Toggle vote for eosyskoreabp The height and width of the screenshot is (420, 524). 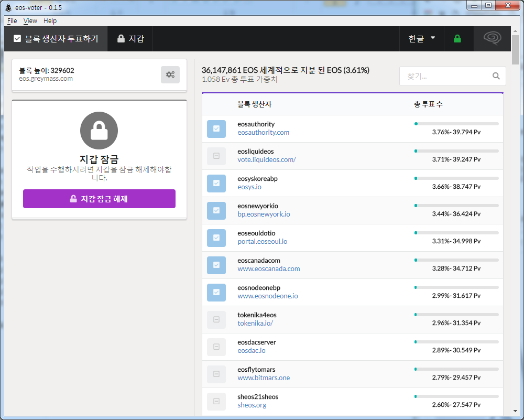[x=216, y=183]
